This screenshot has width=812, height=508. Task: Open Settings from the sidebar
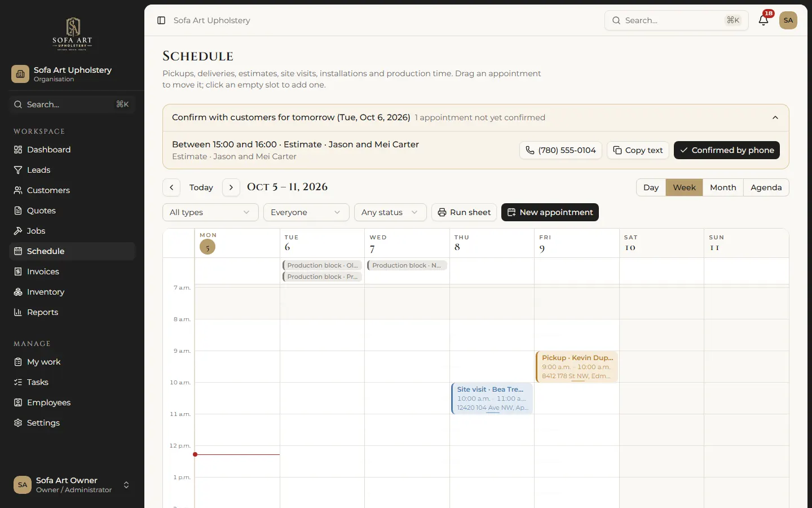72,423
